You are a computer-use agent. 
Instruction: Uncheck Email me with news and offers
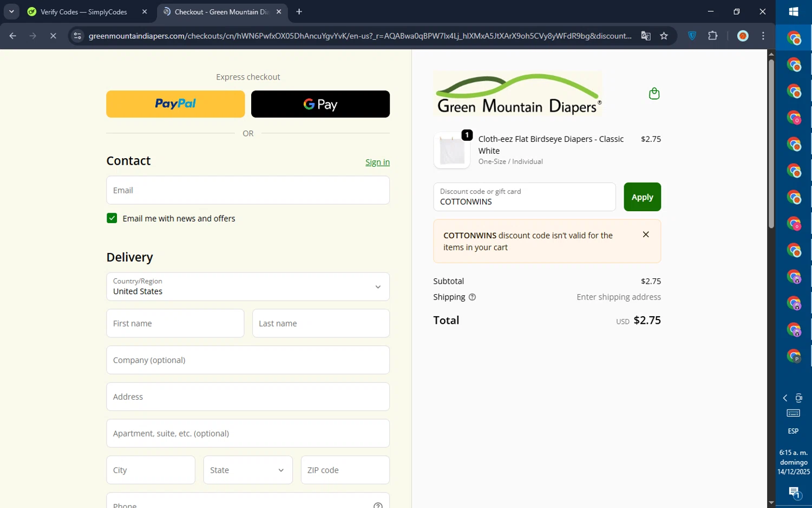(x=112, y=218)
